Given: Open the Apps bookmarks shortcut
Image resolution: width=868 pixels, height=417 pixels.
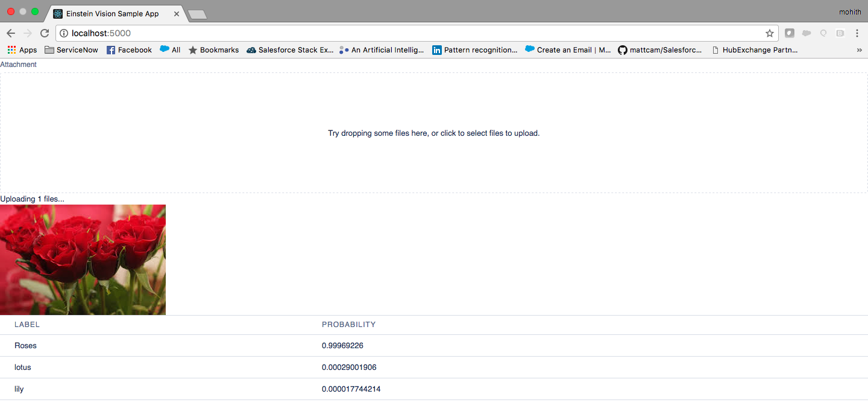Looking at the screenshot, I should point(22,50).
